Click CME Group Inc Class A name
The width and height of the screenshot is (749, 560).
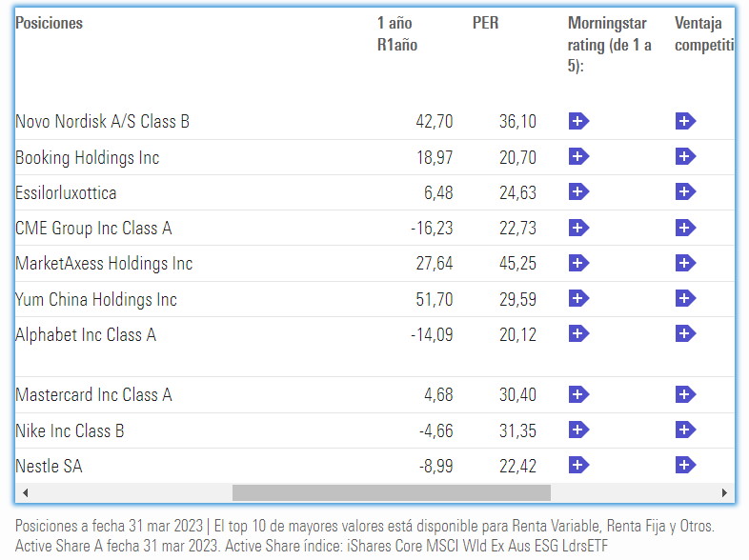click(93, 229)
